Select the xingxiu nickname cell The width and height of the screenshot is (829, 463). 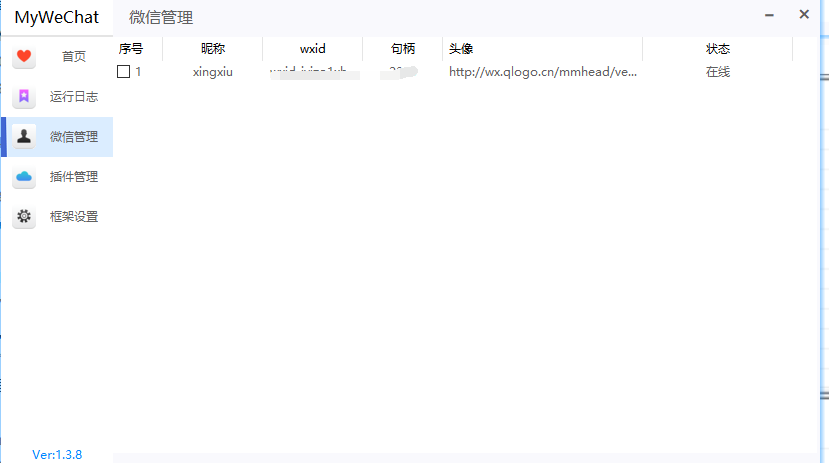click(x=213, y=72)
